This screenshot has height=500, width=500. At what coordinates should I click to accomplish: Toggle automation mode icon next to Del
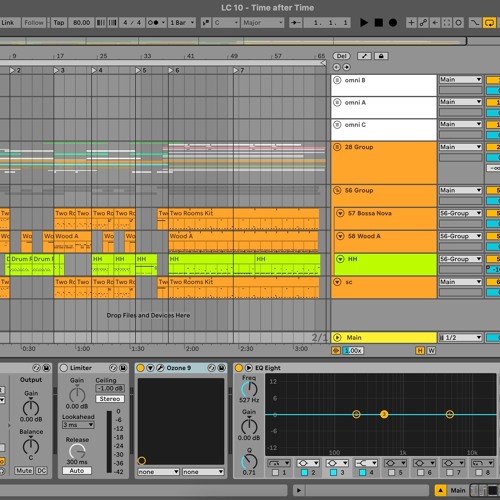pos(364,56)
